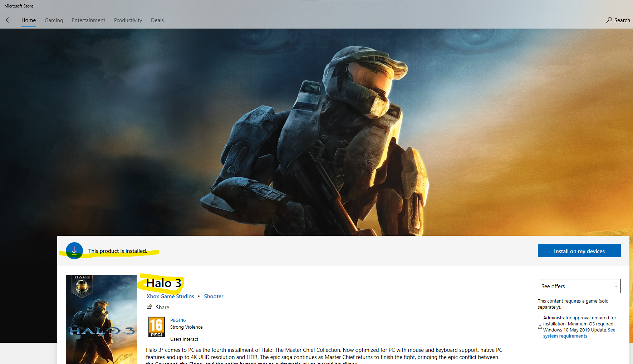Open the See system requirements link
Screen dimensions: 633x364
pyautogui.click(x=579, y=333)
